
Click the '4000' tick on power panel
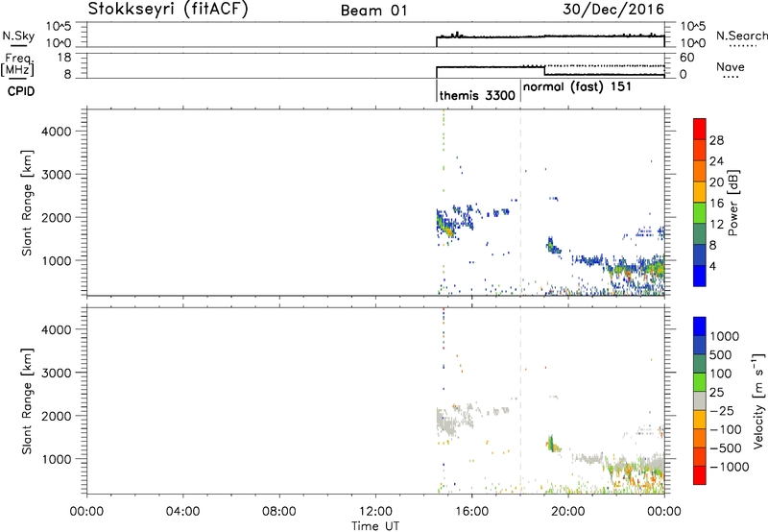(x=57, y=132)
